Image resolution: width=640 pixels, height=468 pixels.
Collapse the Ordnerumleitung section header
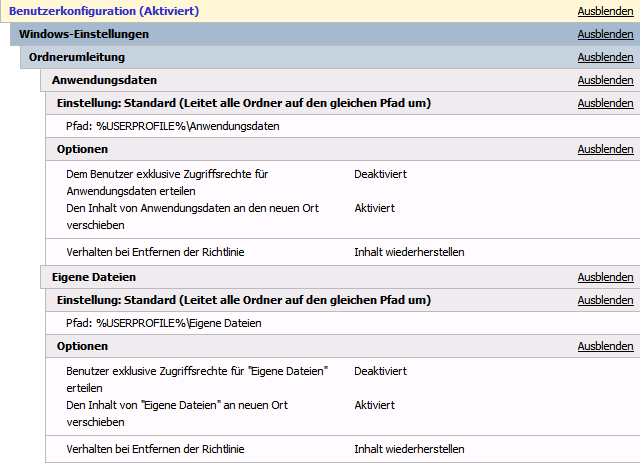click(77, 57)
